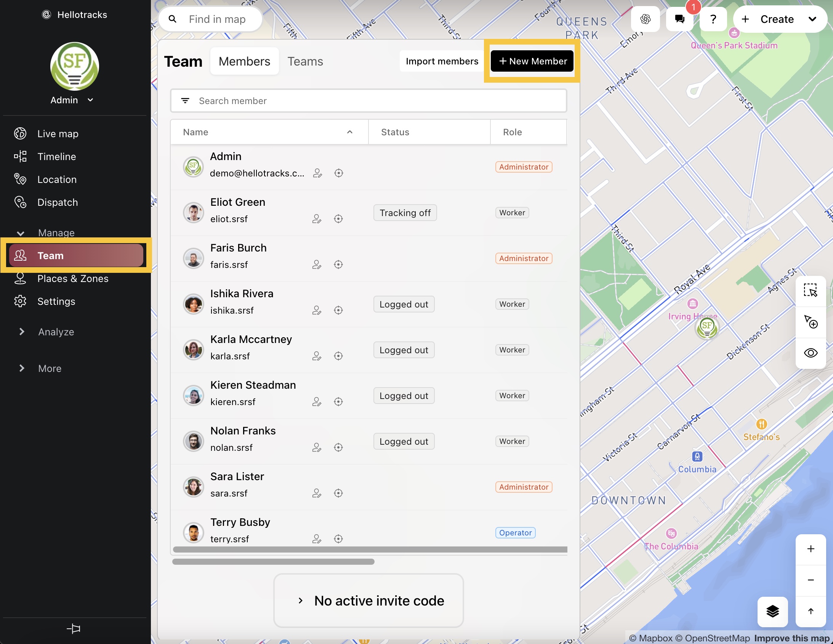Open the Create dropdown arrow
The height and width of the screenshot is (644, 833).
coord(813,19)
